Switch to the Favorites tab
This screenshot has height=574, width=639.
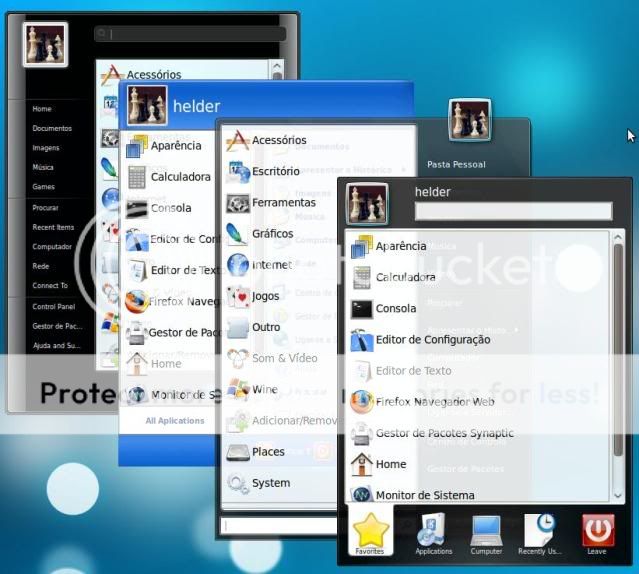point(370,534)
